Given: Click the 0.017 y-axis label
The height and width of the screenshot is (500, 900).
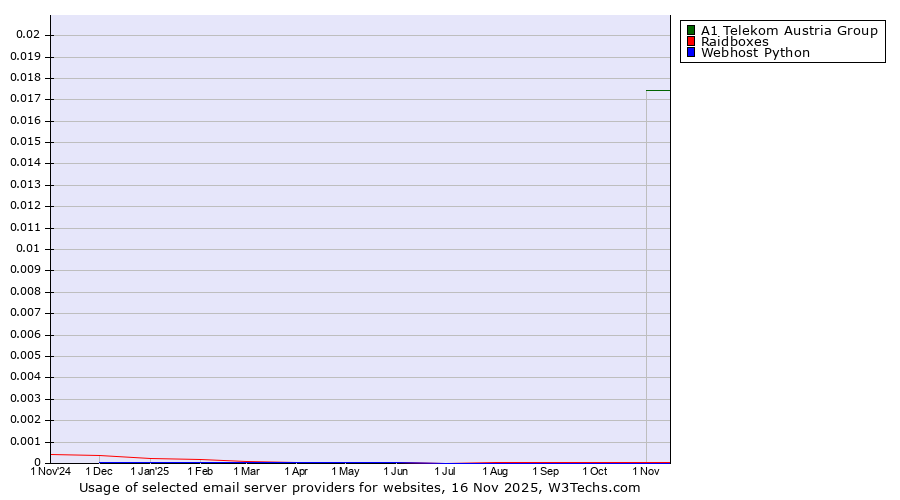Looking at the screenshot, I should click(x=26, y=99).
